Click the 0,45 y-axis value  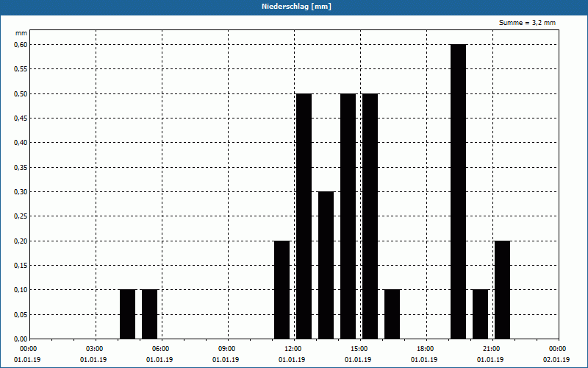click(21, 118)
